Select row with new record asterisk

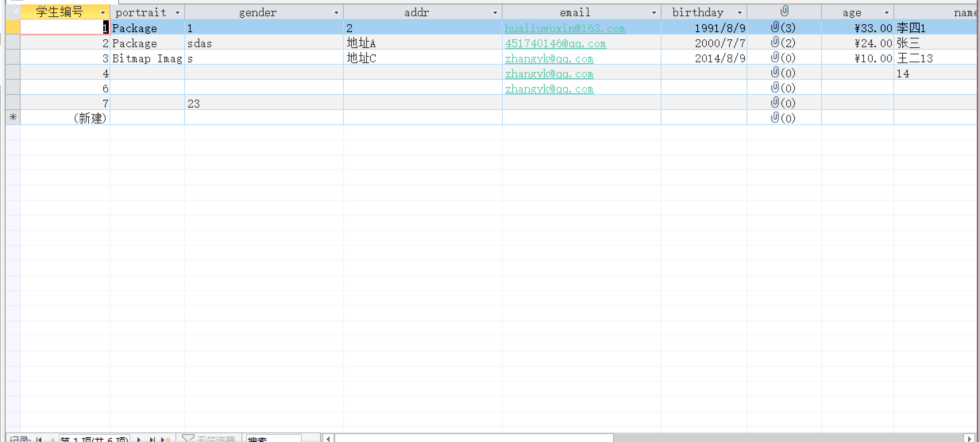(13, 118)
